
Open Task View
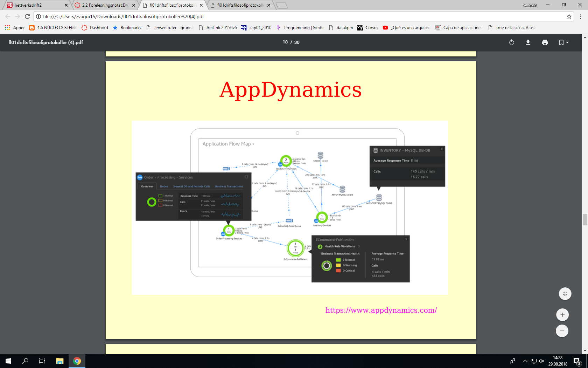point(42,361)
